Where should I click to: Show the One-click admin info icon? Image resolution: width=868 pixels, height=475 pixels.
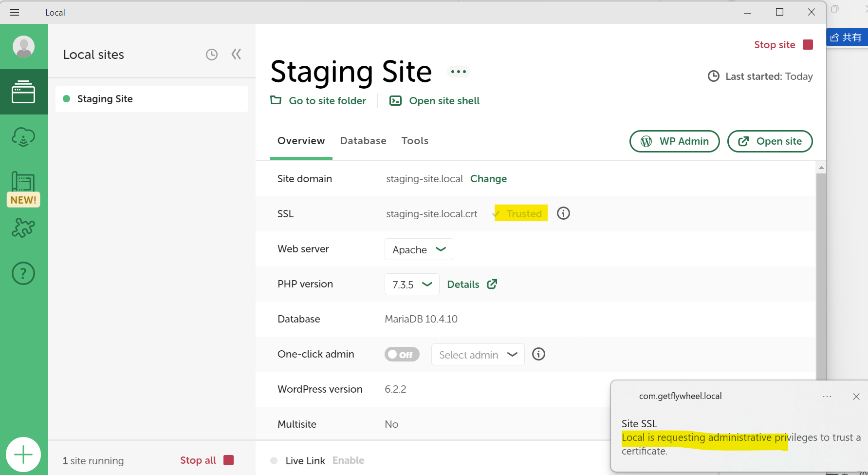pyautogui.click(x=538, y=354)
